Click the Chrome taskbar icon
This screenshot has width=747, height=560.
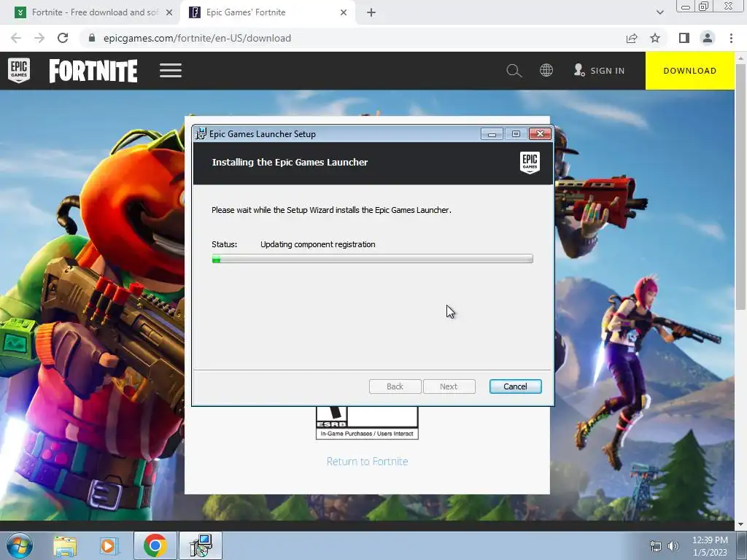155,545
